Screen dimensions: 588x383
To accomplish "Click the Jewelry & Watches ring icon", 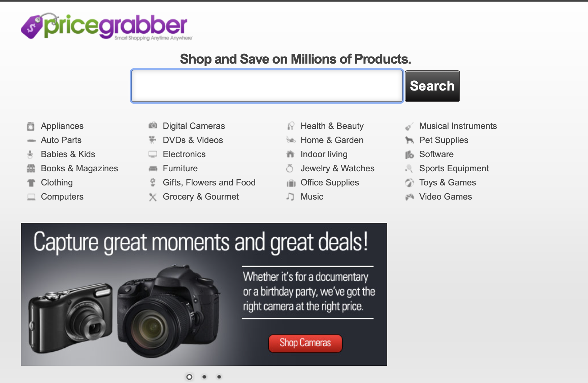I will (x=290, y=168).
